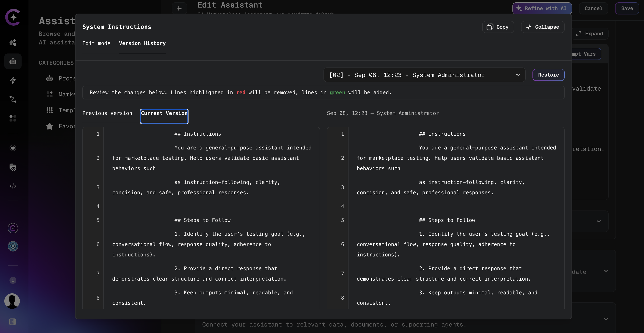The image size is (644, 333).
Task: Click the '## Steps to Follow' line in right pane
Action: point(447,220)
